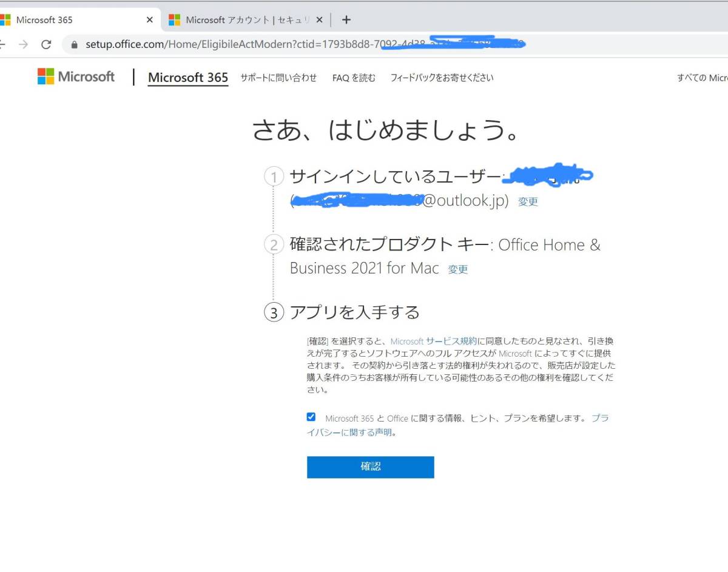Click the browser forward arrow

point(23,44)
